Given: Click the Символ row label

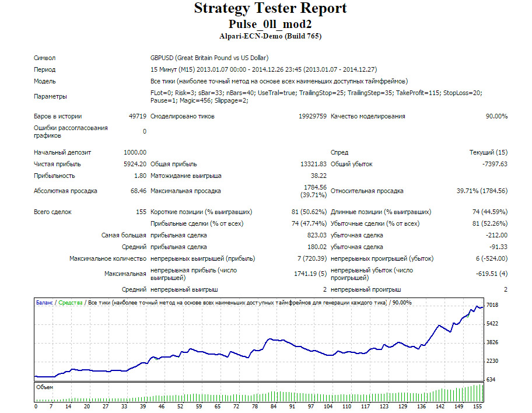Looking at the screenshot, I should tap(44, 58).
